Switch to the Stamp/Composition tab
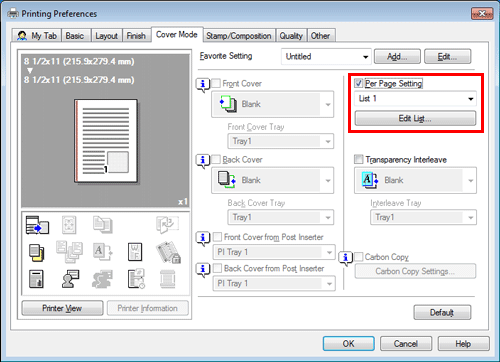This screenshot has width=500, height=362. click(x=239, y=36)
